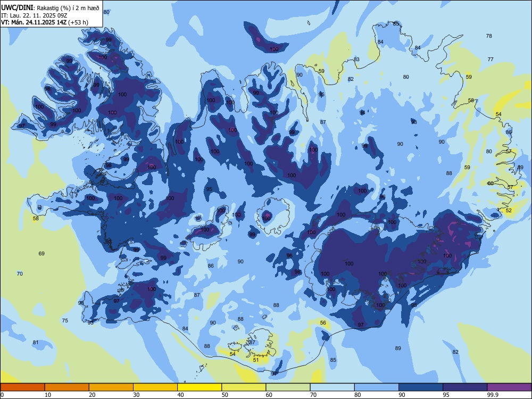This screenshot has width=532, height=399.
Task: Click the humidity value '93' on the southwest coast
Action: [90, 323]
